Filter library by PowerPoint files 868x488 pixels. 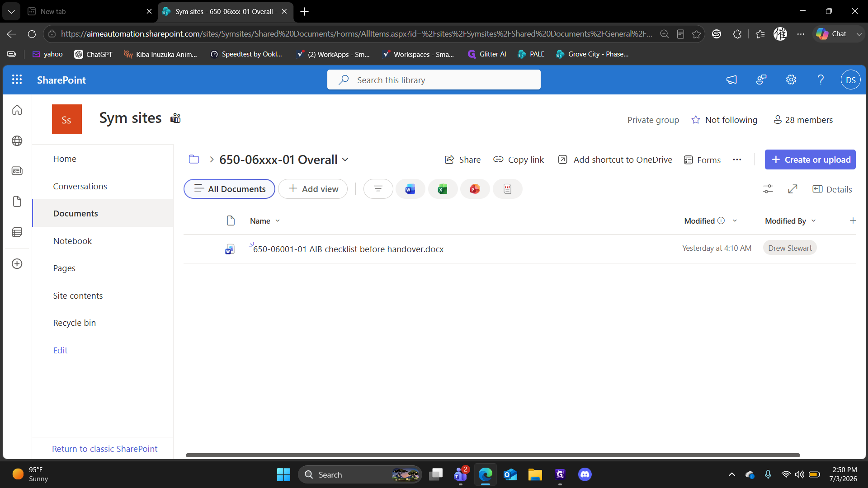click(475, 189)
